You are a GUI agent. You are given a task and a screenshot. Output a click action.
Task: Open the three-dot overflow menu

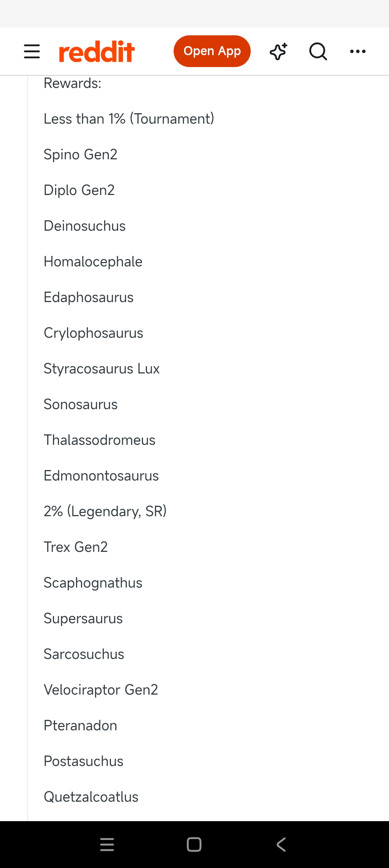pos(358,51)
